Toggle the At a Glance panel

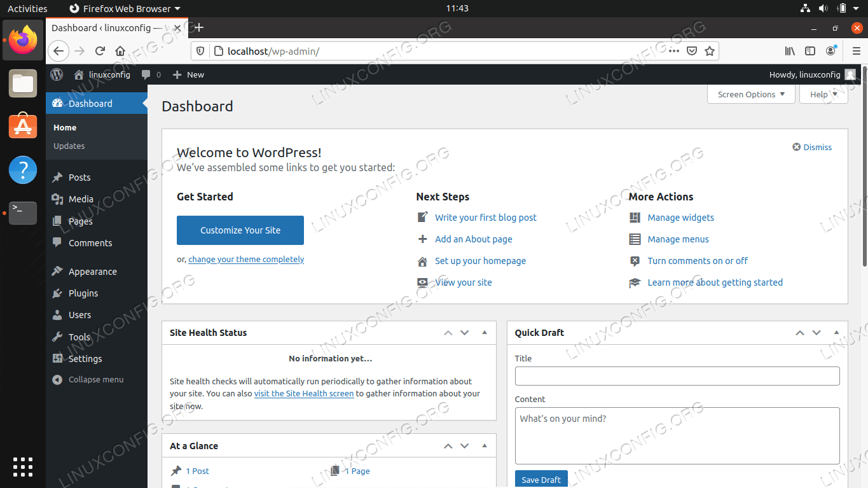[x=485, y=446]
